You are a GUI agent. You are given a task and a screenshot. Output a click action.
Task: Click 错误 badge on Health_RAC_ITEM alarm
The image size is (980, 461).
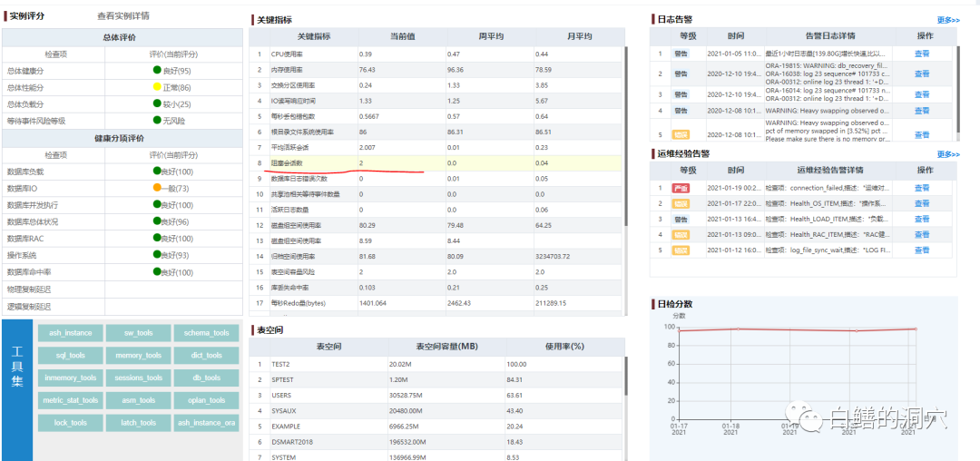pos(681,235)
